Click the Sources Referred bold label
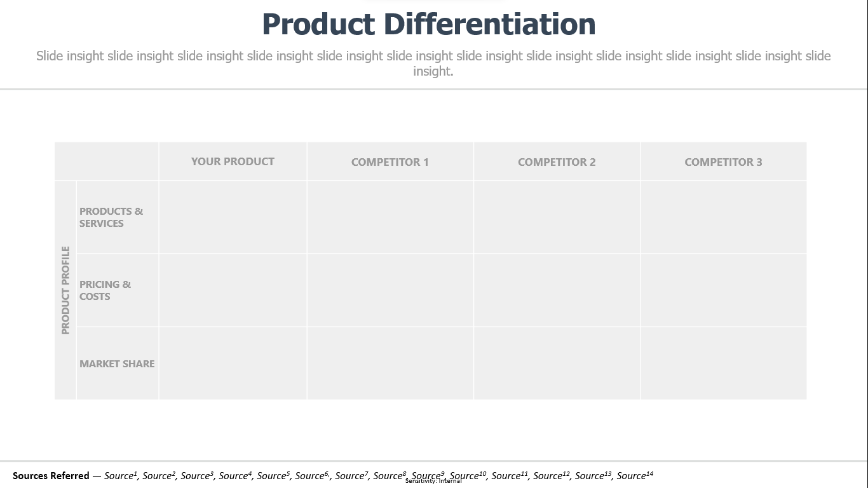Image resolution: width=868 pixels, height=488 pixels. tap(51, 475)
